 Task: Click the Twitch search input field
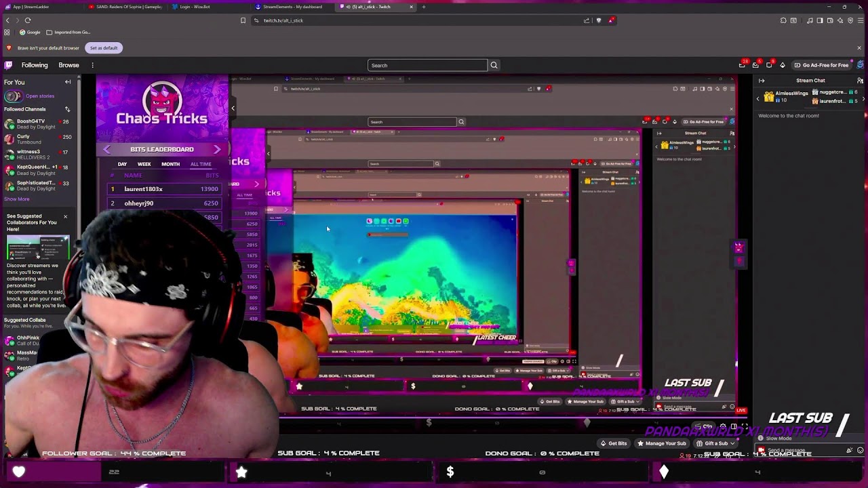427,65
